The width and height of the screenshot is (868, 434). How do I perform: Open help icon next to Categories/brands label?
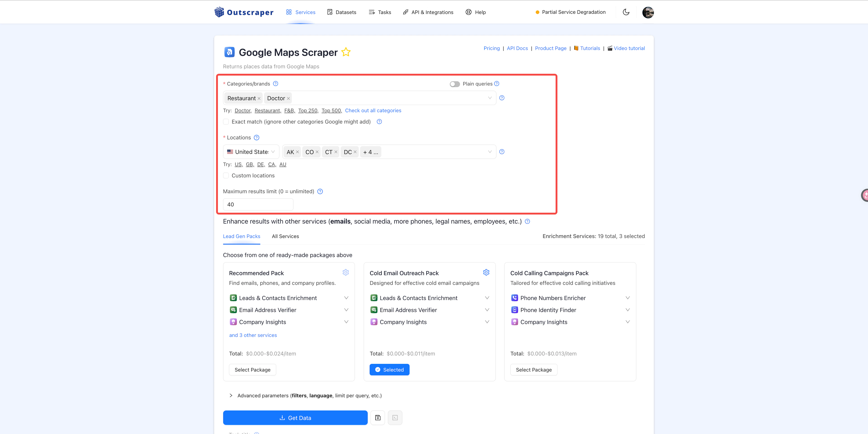275,84
